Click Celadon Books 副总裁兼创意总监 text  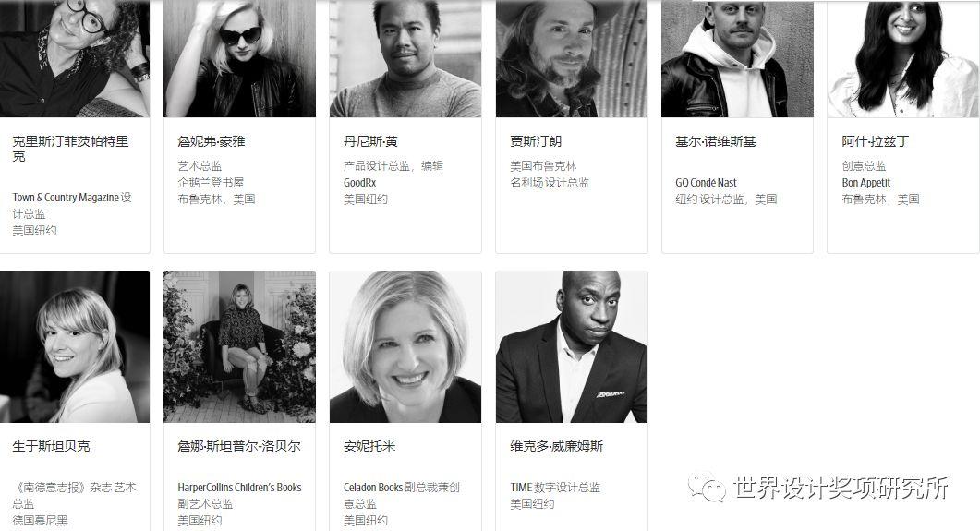pos(401,495)
